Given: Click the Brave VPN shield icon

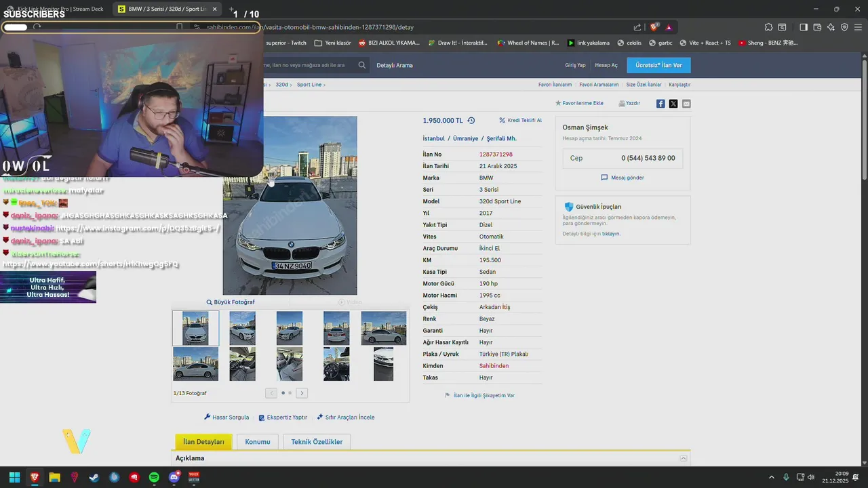Looking at the screenshot, I should (x=844, y=27).
